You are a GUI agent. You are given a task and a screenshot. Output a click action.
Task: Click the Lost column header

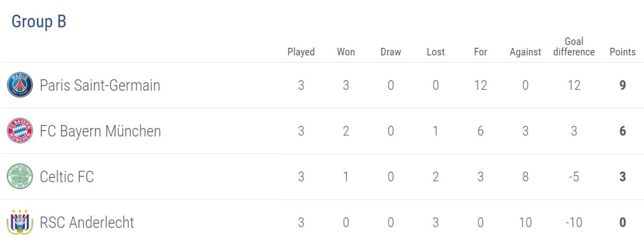pyautogui.click(x=436, y=52)
